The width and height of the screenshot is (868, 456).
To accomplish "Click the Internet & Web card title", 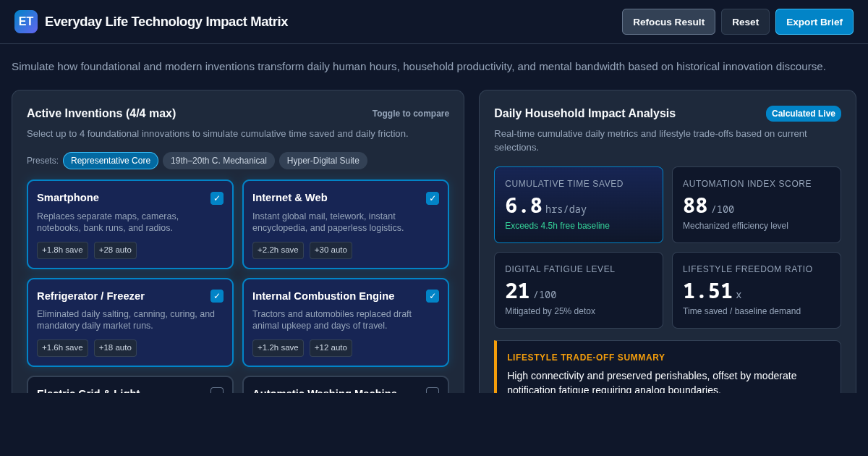I will click(290, 198).
